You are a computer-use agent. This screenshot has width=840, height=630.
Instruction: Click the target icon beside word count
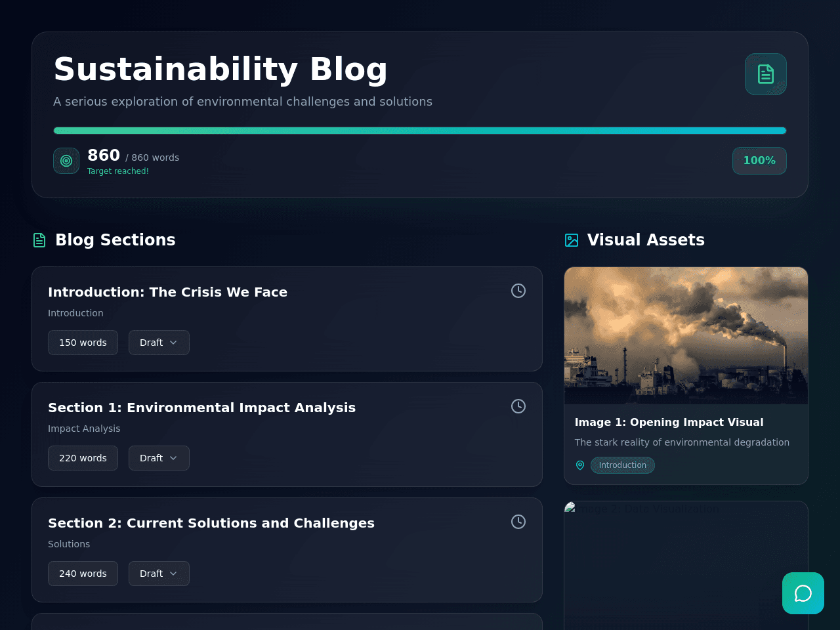click(x=66, y=161)
